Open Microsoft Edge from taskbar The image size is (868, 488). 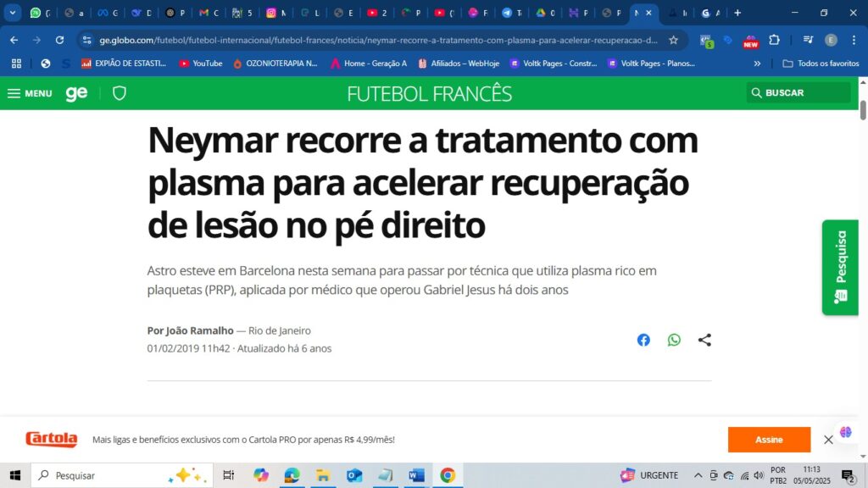(x=292, y=475)
